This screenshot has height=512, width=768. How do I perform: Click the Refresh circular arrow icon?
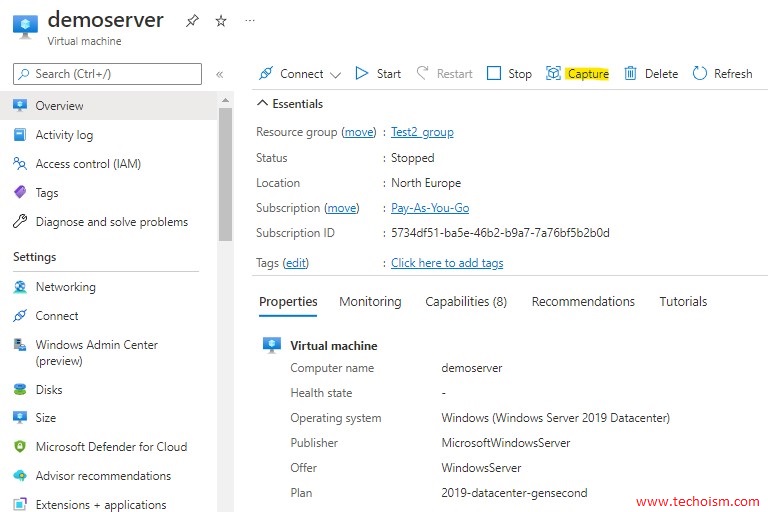[x=699, y=73]
